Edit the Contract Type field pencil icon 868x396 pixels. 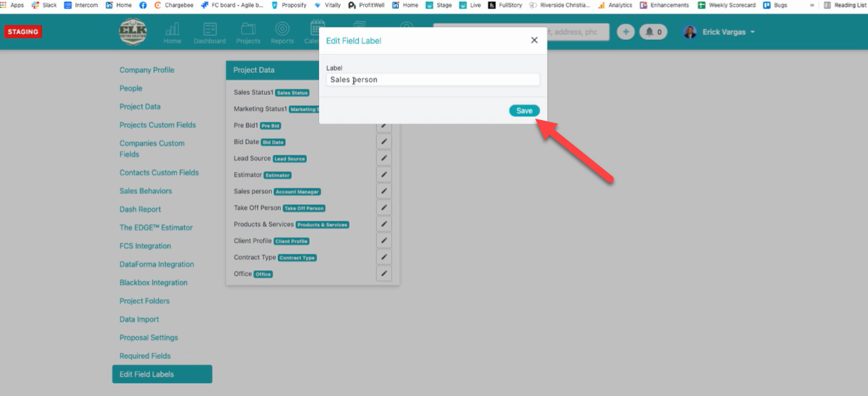tap(383, 257)
